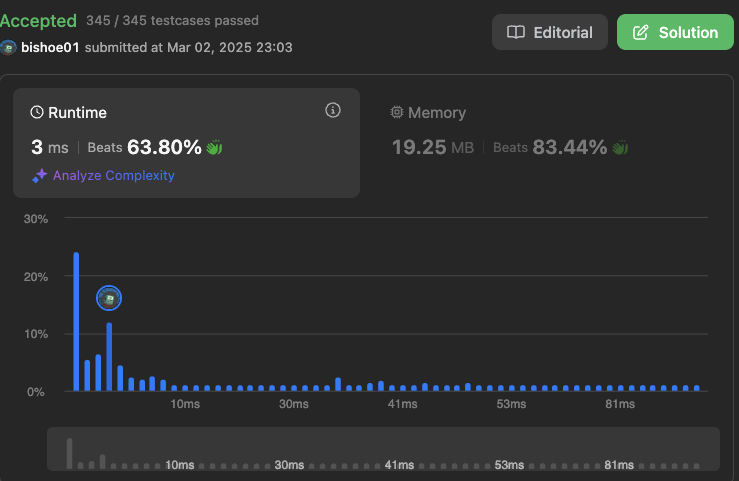Click the 81ms label on the chart axis
739x481 pixels.
coord(620,404)
